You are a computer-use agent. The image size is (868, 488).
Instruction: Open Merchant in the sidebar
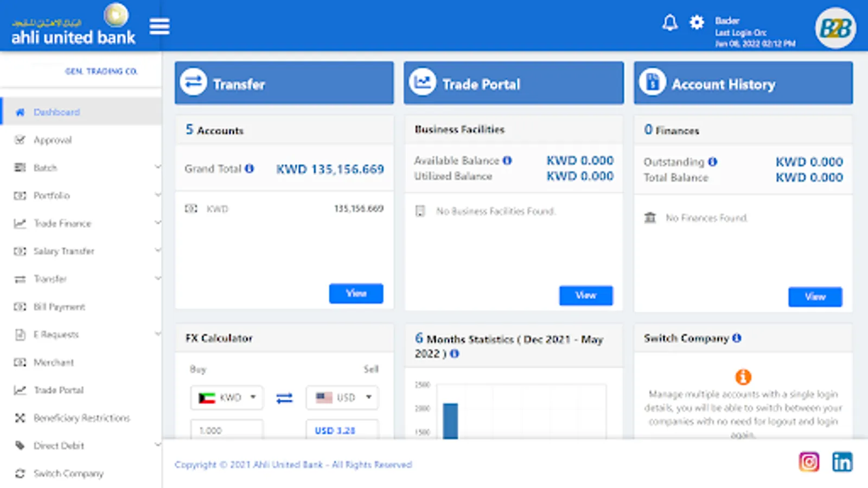point(81,362)
